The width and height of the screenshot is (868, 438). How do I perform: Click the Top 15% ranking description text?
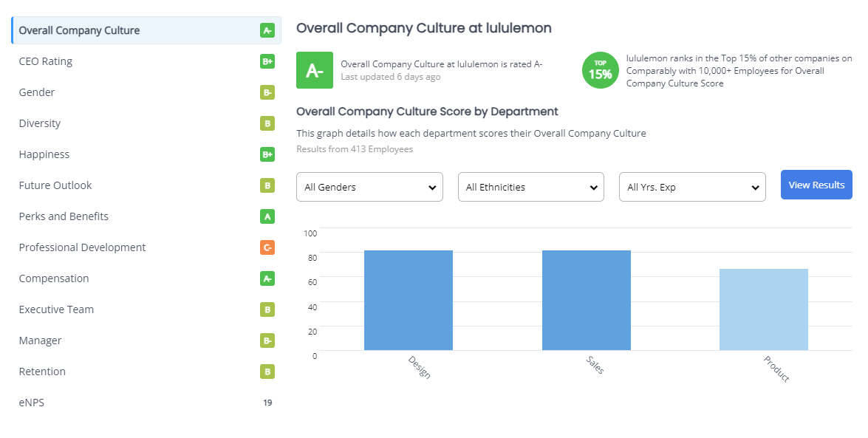(739, 71)
